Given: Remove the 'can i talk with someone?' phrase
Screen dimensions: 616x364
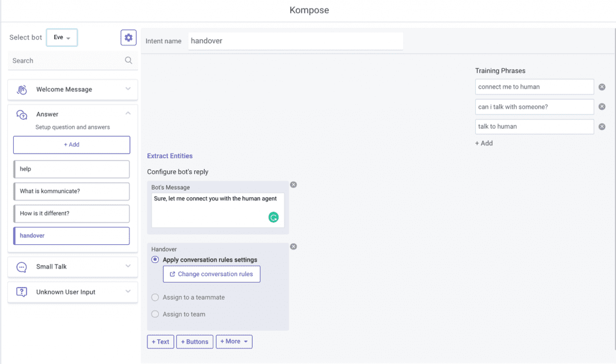Looking at the screenshot, I should 602,106.
